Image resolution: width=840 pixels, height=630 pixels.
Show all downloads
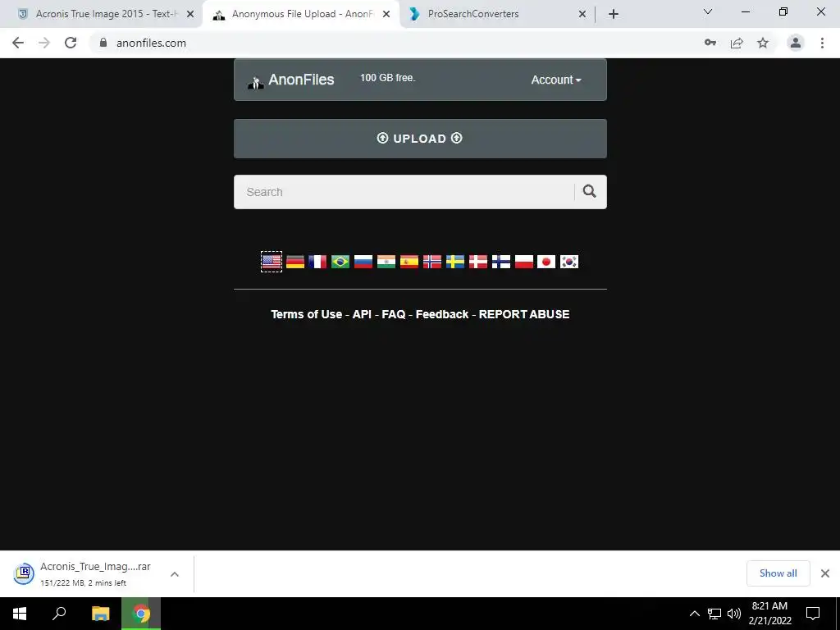[x=778, y=573]
